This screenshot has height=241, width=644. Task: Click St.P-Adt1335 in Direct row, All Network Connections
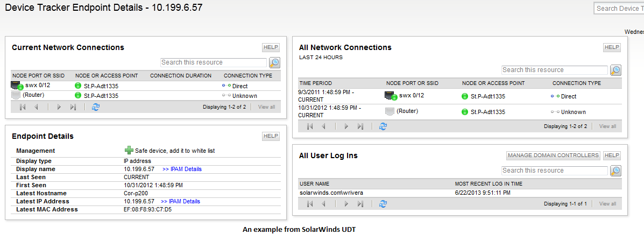488,96
